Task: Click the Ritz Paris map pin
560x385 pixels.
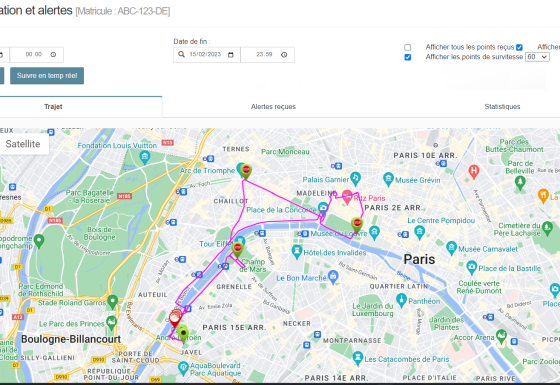Action: click(347, 197)
